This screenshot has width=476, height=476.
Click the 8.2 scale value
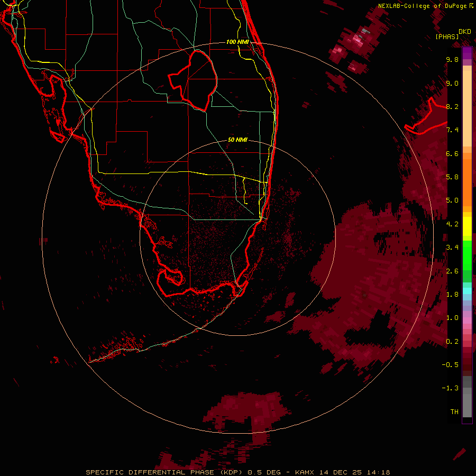point(452,107)
